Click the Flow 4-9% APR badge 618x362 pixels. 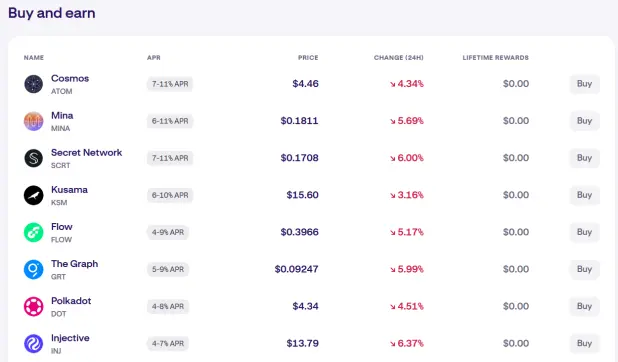coord(168,232)
